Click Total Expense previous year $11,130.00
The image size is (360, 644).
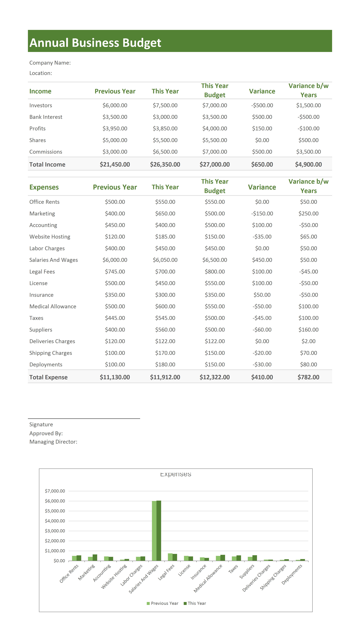pyautogui.click(x=115, y=377)
